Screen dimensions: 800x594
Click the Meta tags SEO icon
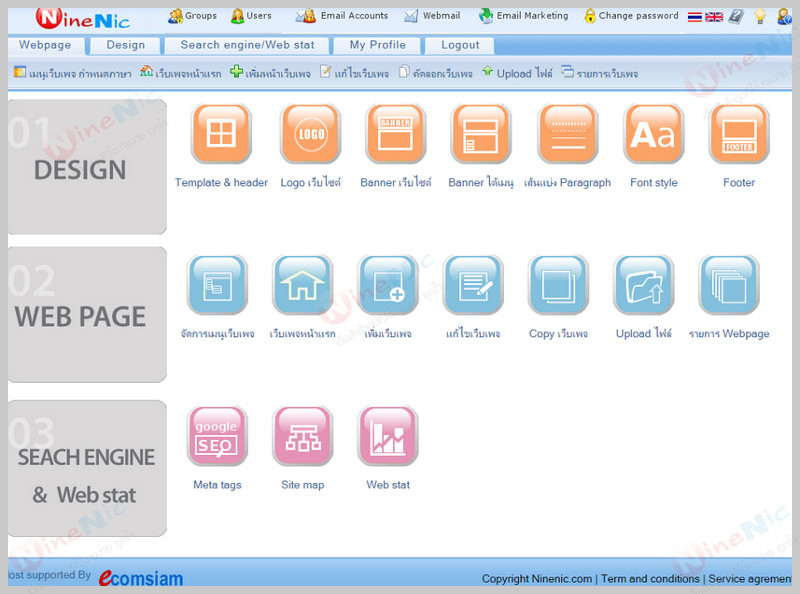coord(217,437)
